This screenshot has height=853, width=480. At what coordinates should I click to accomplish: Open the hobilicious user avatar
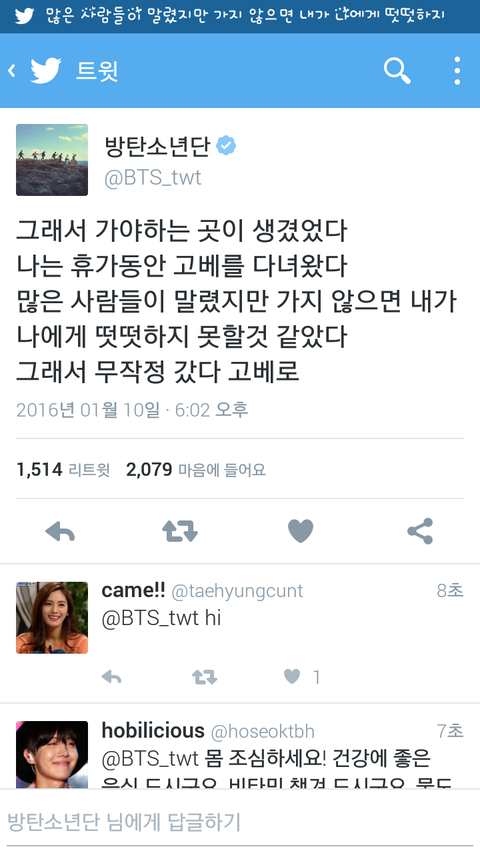[52, 755]
